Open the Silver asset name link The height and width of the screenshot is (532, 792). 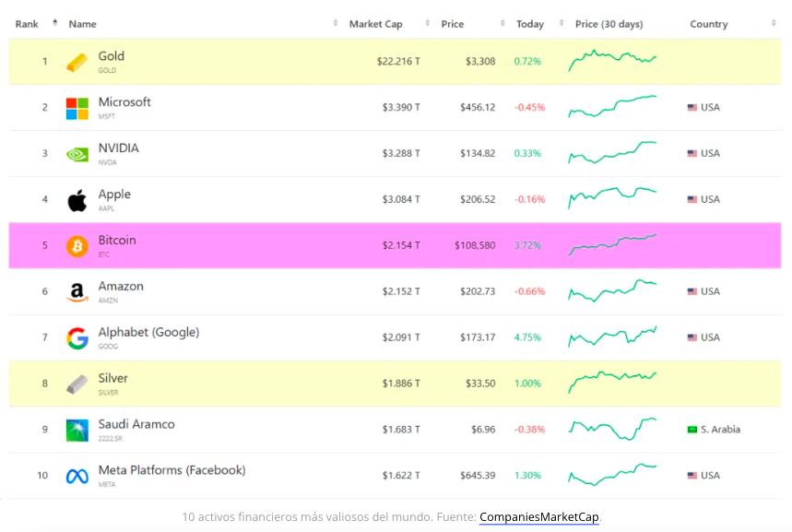coord(113,378)
